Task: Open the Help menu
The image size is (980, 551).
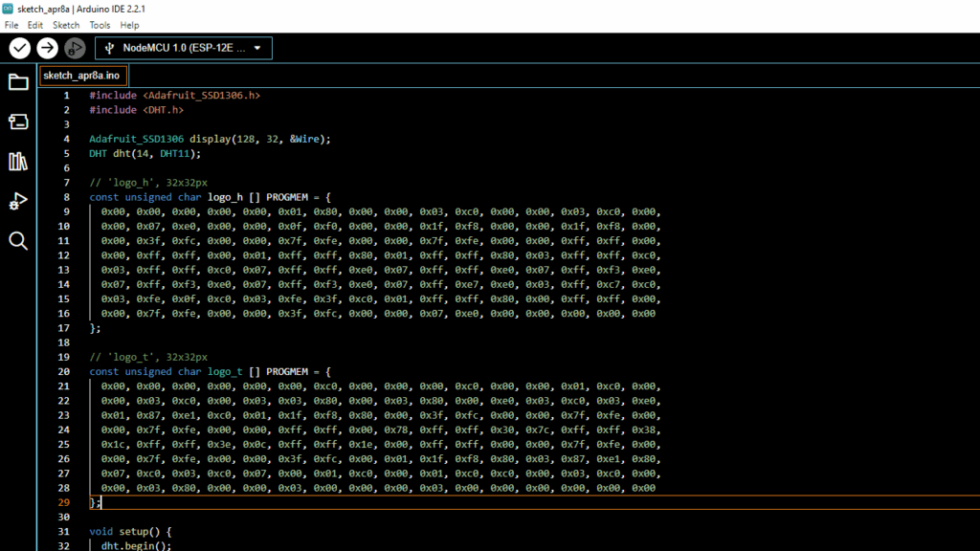Action: pyautogui.click(x=129, y=26)
